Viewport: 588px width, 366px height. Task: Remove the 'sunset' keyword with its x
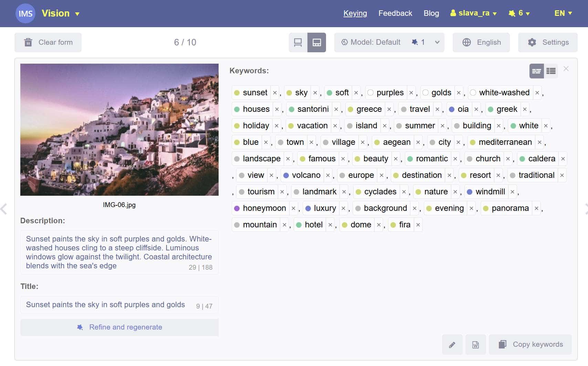click(275, 93)
